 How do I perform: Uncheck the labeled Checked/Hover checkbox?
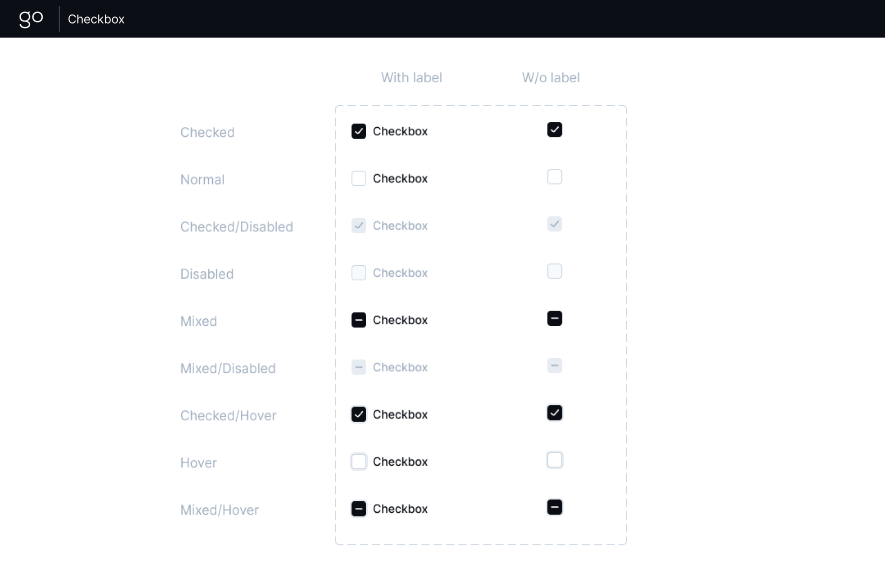(x=359, y=414)
